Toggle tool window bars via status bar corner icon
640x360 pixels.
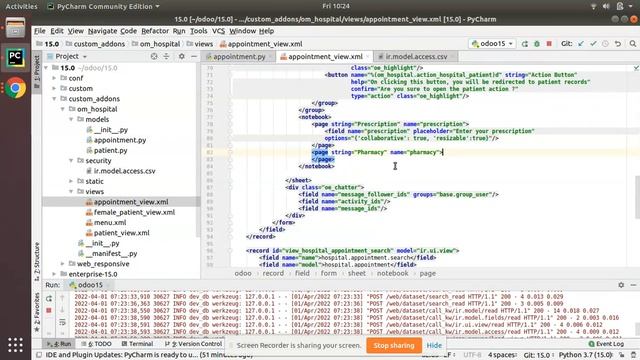(x=39, y=355)
